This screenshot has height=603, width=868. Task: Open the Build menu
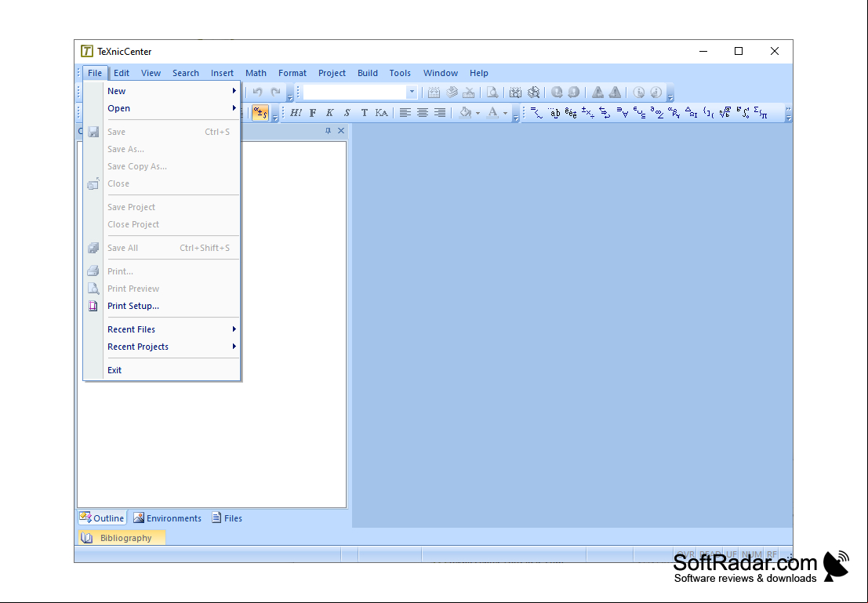click(368, 73)
